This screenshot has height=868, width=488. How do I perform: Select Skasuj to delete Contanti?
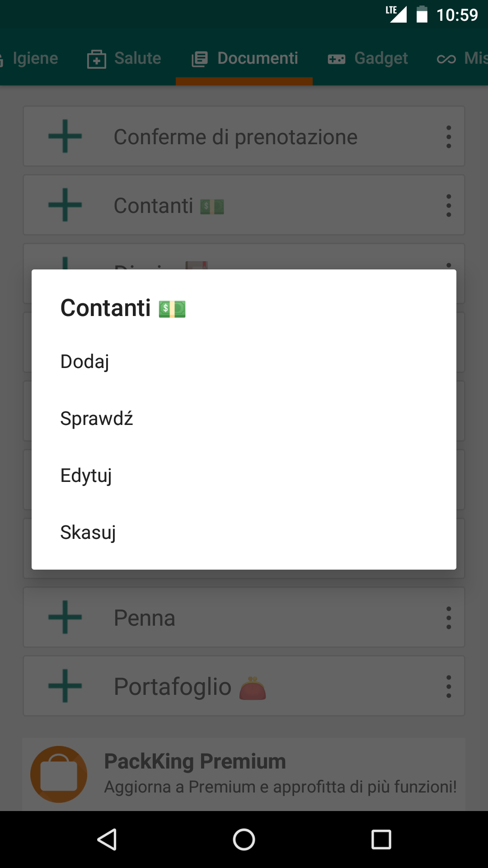point(88,533)
